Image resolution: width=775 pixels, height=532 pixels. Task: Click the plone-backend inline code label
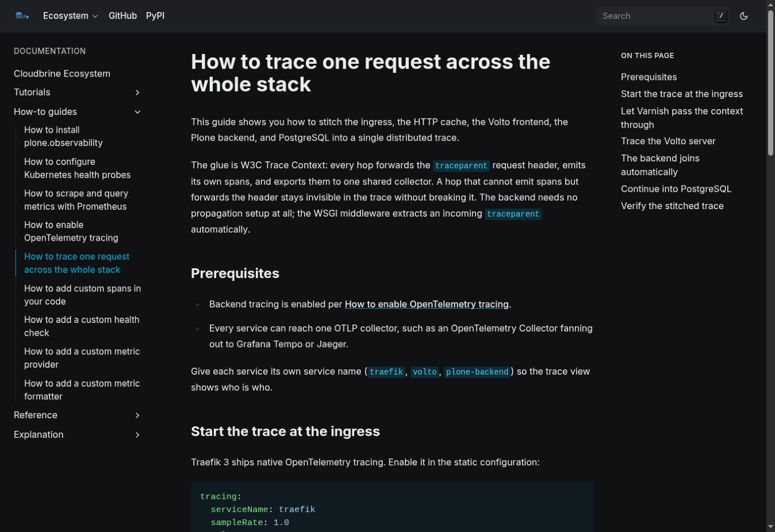pos(477,372)
